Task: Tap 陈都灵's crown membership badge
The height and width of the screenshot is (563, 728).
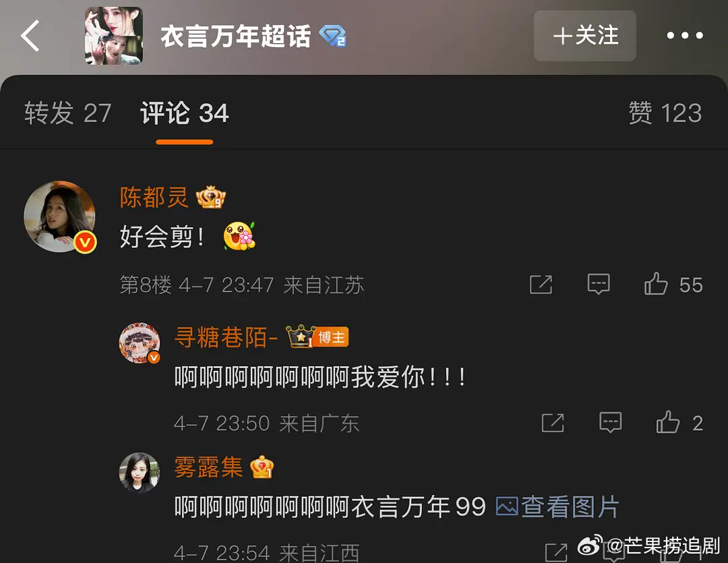Action: pos(211,197)
